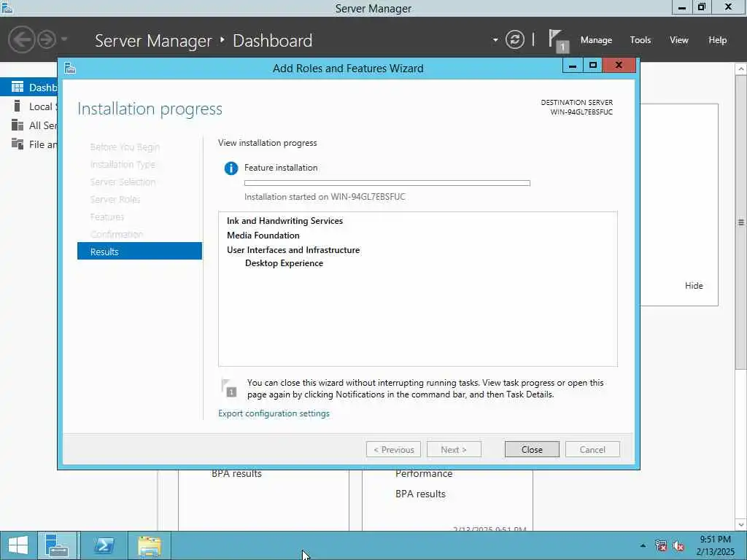This screenshot has width=747, height=560.
Task: Click the Previous button
Action: tap(393, 449)
